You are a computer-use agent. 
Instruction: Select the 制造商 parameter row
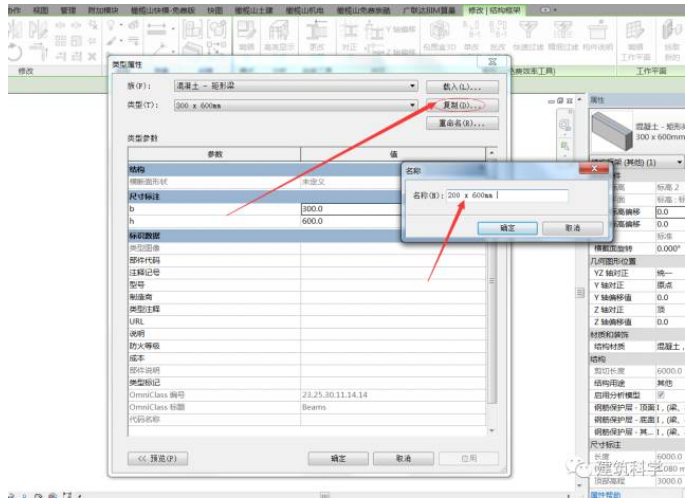click(307, 297)
